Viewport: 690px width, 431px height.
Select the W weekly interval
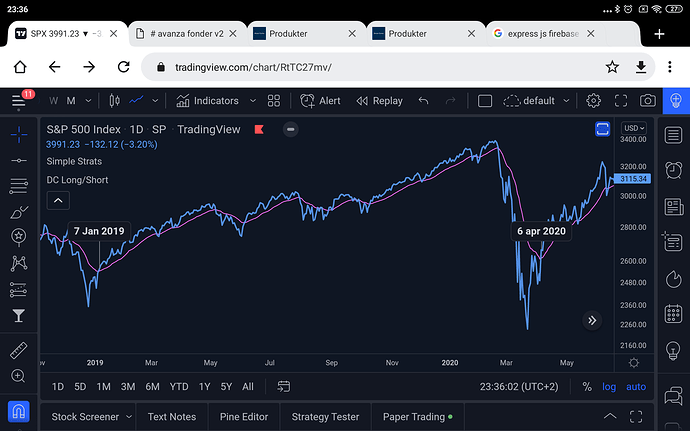(54, 101)
